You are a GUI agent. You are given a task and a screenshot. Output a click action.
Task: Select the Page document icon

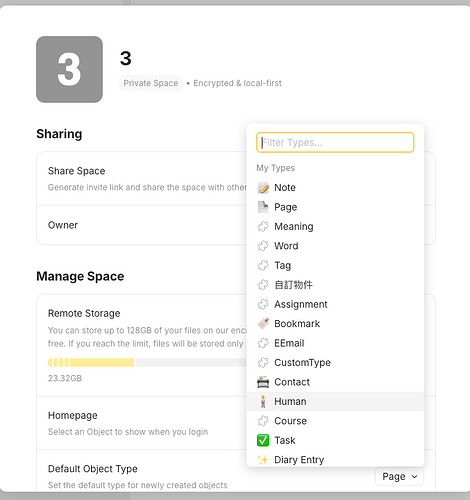click(263, 207)
